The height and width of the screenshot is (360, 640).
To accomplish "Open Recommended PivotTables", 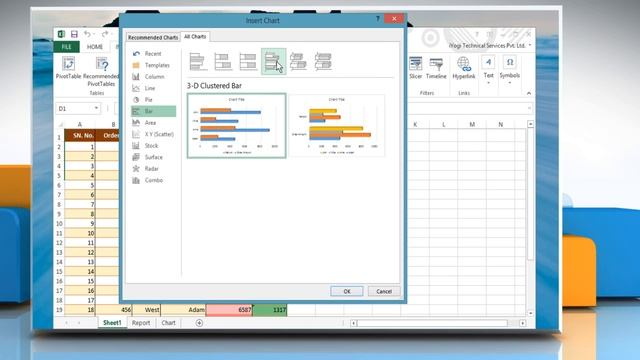I will pos(101,72).
